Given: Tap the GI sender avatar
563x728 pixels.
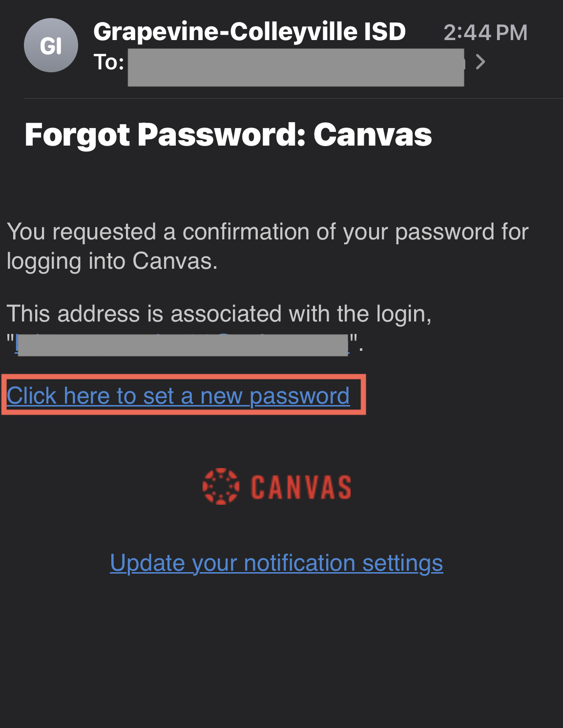Looking at the screenshot, I should point(51,45).
